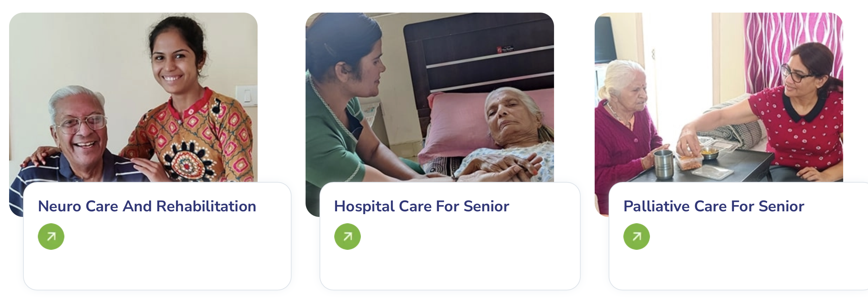The width and height of the screenshot is (868, 303).
Task: Select the Palliative Care For Senior heading
Action: click(x=714, y=206)
